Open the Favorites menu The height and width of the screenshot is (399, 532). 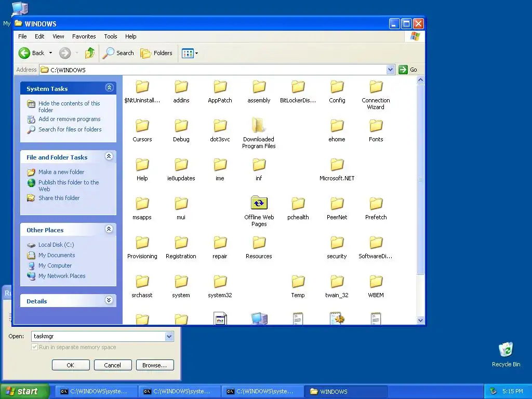pyautogui.click(x=84, y=36)
